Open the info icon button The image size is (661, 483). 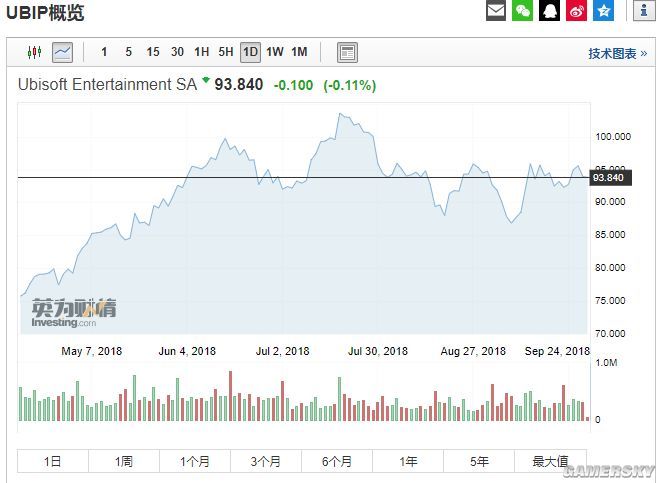[x=644, y=10]
